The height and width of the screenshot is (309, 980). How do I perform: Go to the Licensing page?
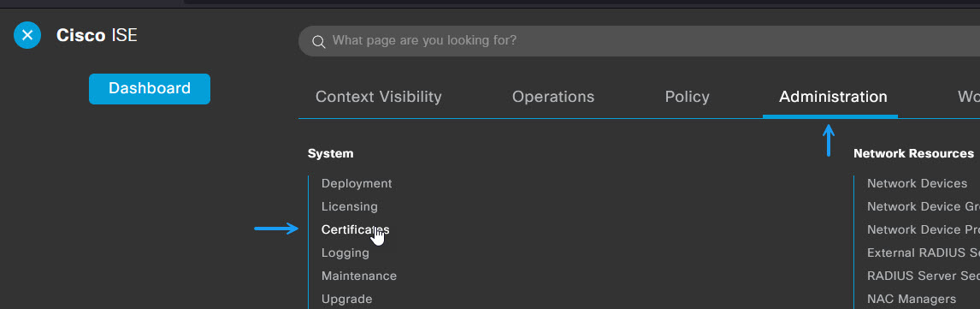(x=350, y=206)
